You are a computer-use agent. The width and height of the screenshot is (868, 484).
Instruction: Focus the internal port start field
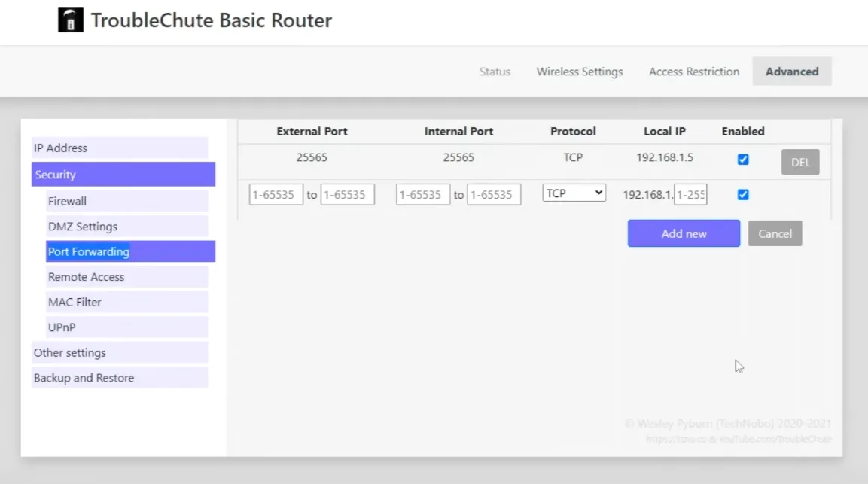click(423, 195)
